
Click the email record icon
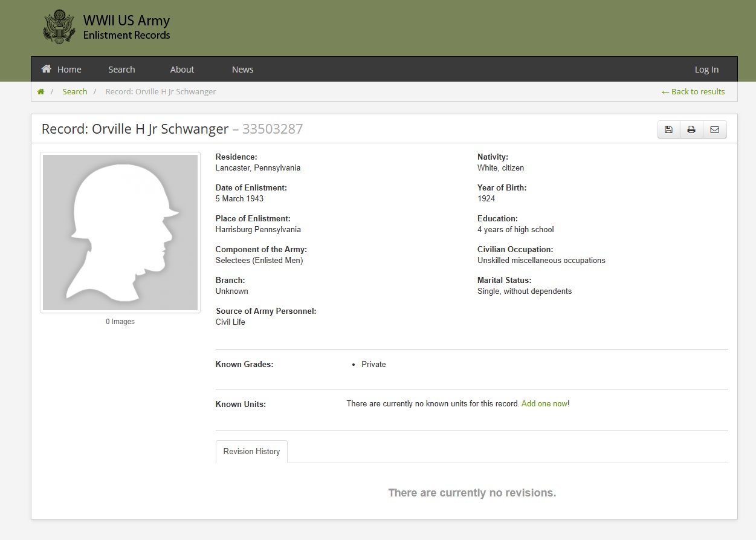[x=715, y=129]
